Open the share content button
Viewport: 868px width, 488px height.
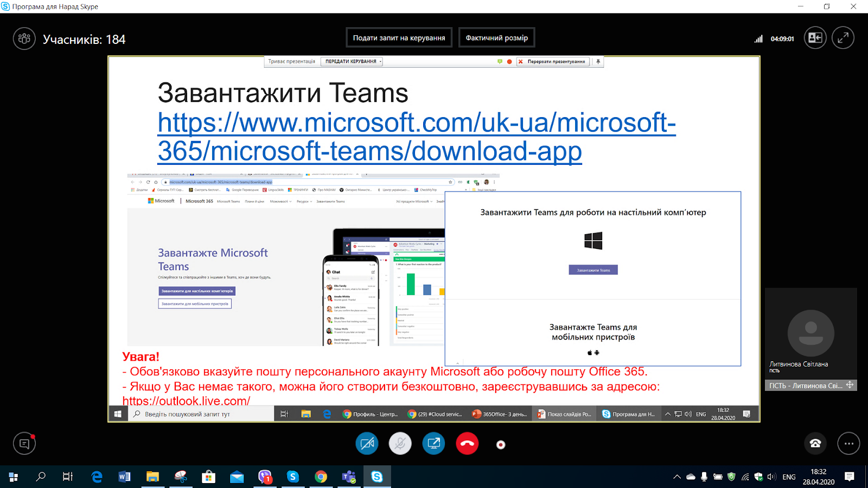point(434,444)
